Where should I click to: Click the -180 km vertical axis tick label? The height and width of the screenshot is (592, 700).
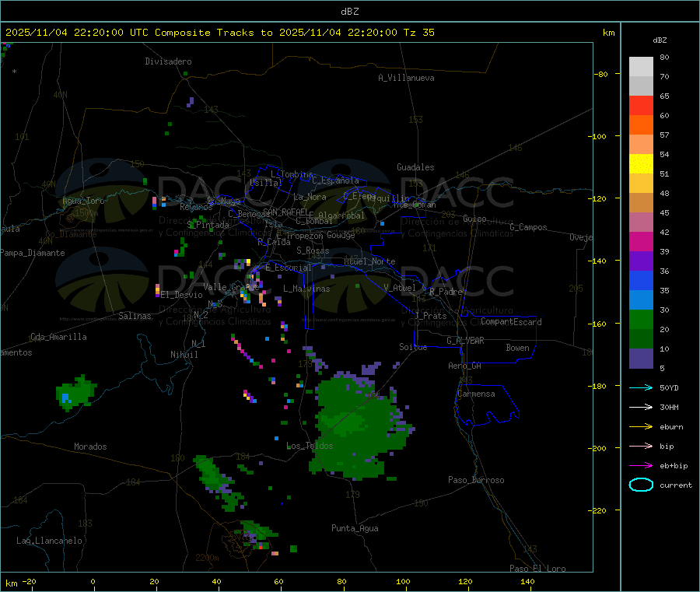point(598,386)
